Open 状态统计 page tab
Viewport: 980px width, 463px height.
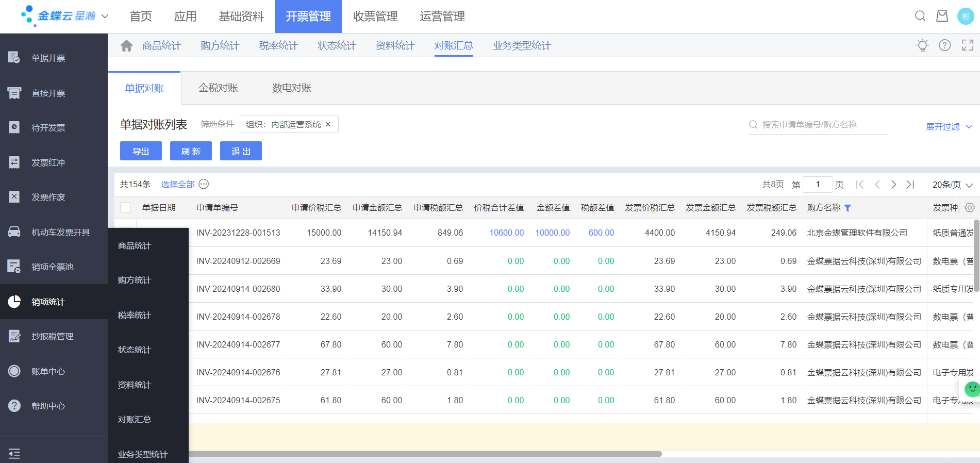[x=337, y=45]
